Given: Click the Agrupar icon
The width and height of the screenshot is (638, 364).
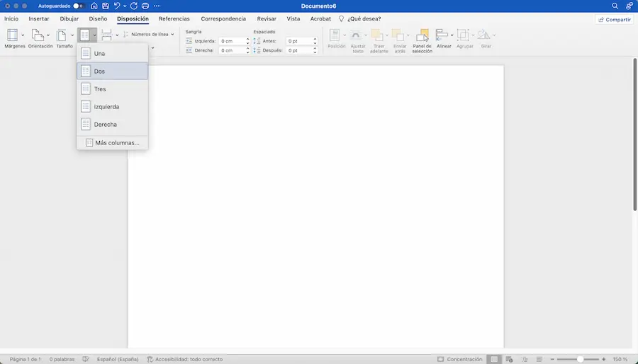Looking at the screenshot, I should pos(463,35).
